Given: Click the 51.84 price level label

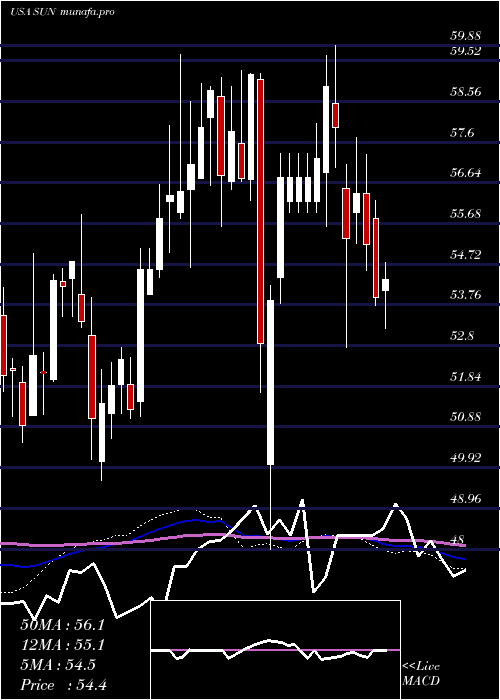Looking at the screenshot, I should [x=465, y=376].
